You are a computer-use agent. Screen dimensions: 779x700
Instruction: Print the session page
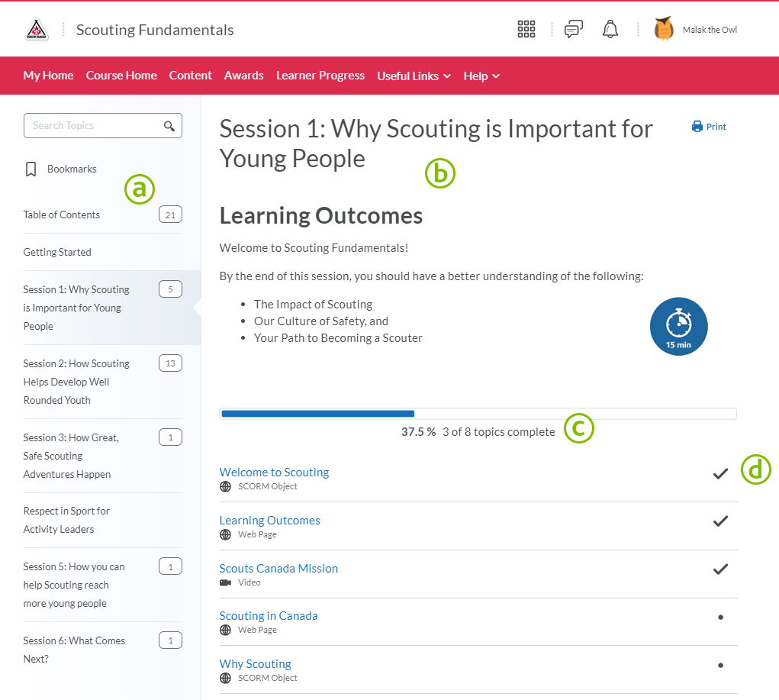709,127
